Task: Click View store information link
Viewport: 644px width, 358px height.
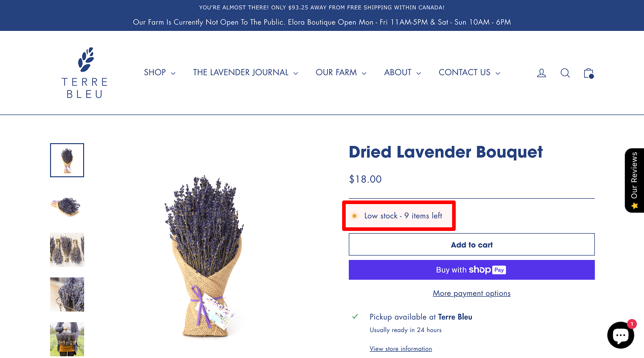Action: [401, 349]
